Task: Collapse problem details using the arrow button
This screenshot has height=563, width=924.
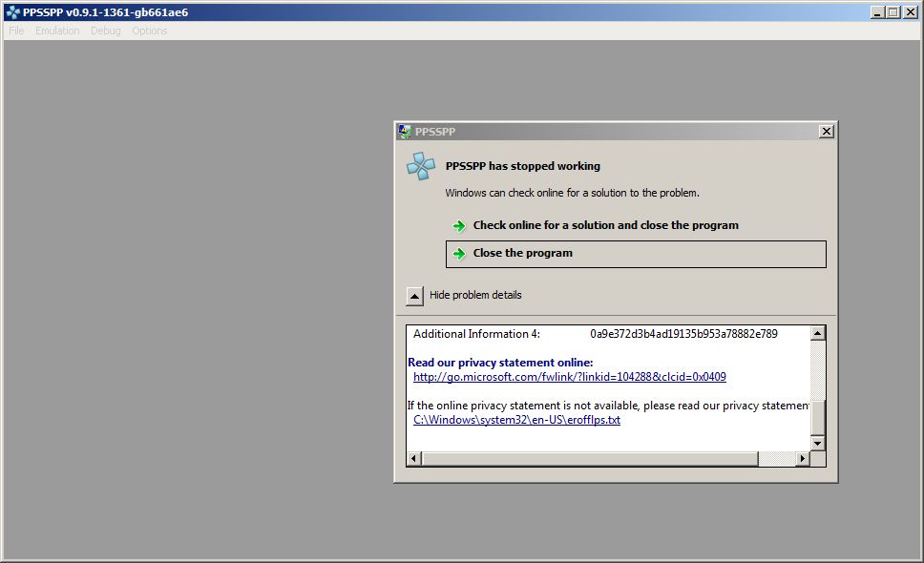Action: pyautogui.click(x=414, y=296)
